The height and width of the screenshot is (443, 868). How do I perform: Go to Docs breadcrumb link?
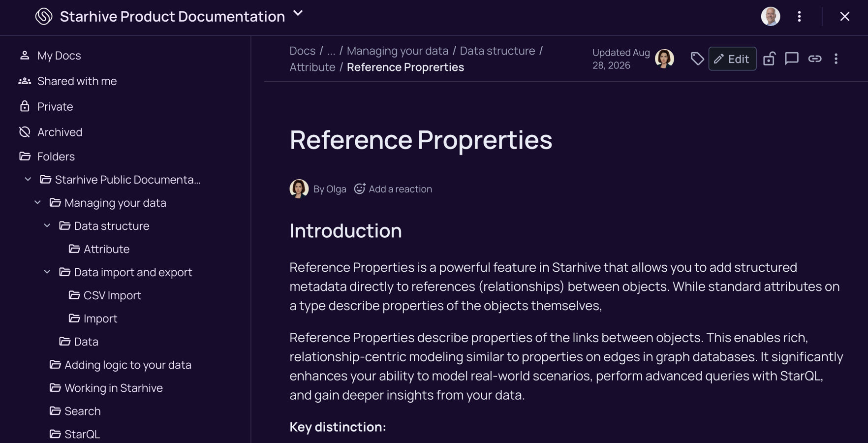[x=302, y=51]
